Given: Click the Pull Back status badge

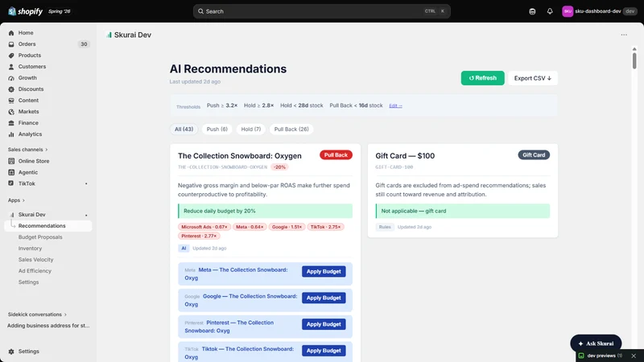Looking at the screenshot, I should tap(336, 155).
